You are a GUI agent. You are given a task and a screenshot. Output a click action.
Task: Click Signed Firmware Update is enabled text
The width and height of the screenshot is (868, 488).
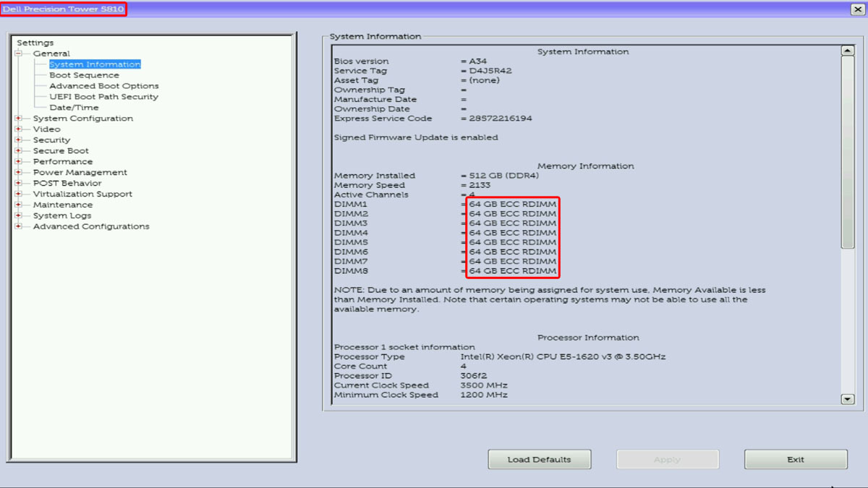pyautogui.click(x=416, y=137)
